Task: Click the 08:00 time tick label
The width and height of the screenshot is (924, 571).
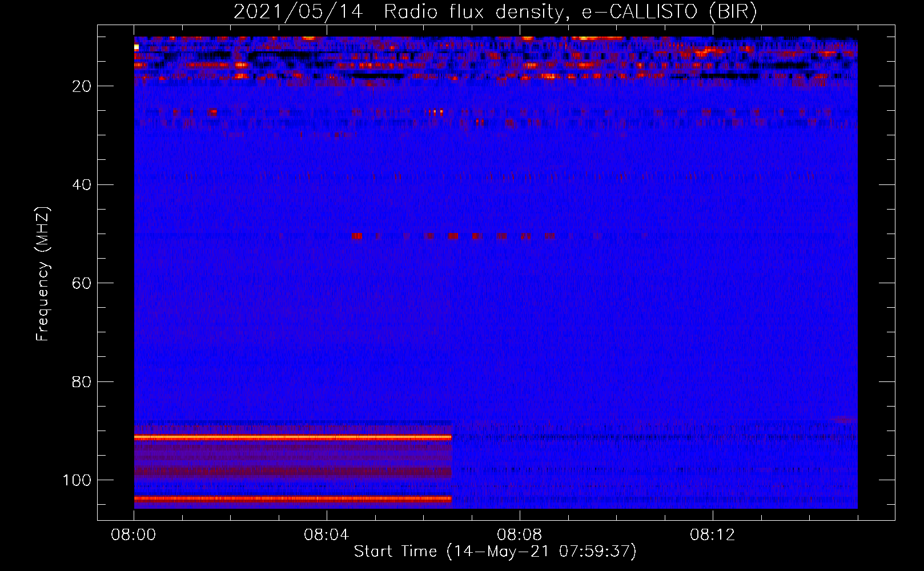Action: [x=134, y=535]
